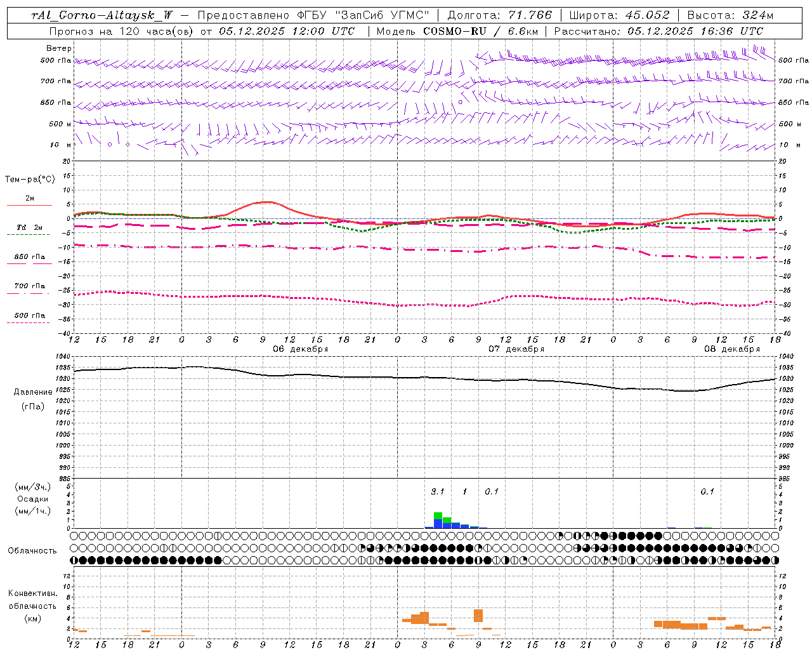Click the tallest green precipitation bar
The width and height of the screenshot is (812, 650).
click(438, 515)
